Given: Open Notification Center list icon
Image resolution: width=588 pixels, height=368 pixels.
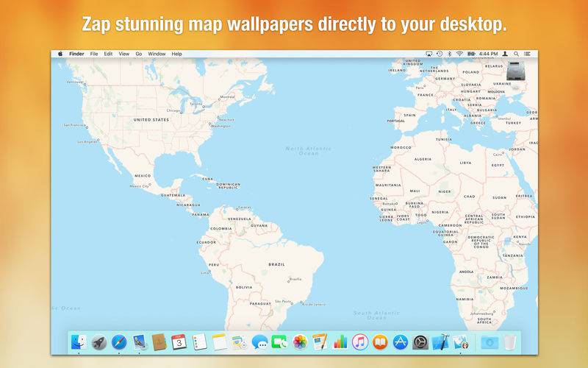Looking at the screenshot, I should pos(527,54).
